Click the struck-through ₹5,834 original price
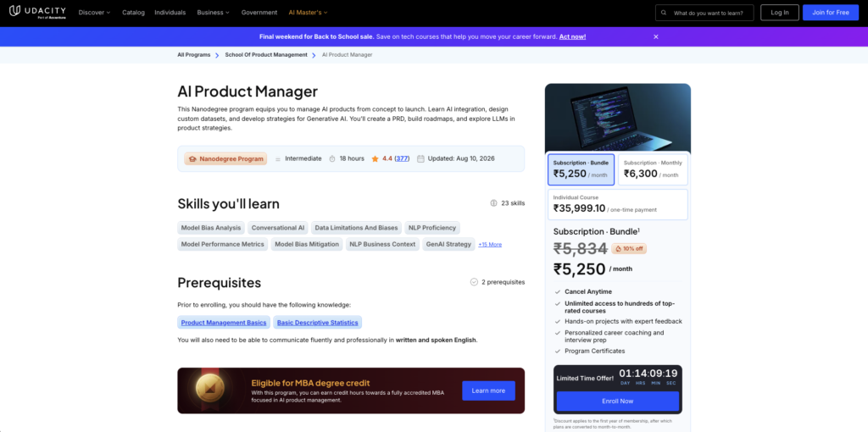The width and height of the screenshot is (868, 432). (580, 249)
